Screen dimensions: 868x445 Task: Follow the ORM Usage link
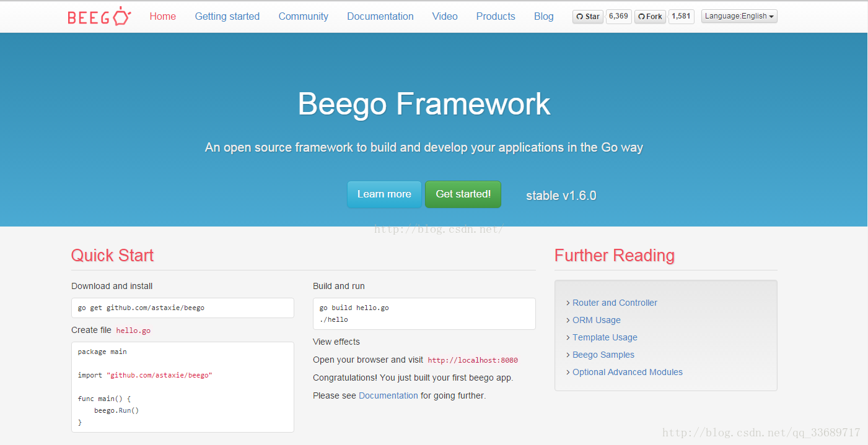click(x=596, y=320)
